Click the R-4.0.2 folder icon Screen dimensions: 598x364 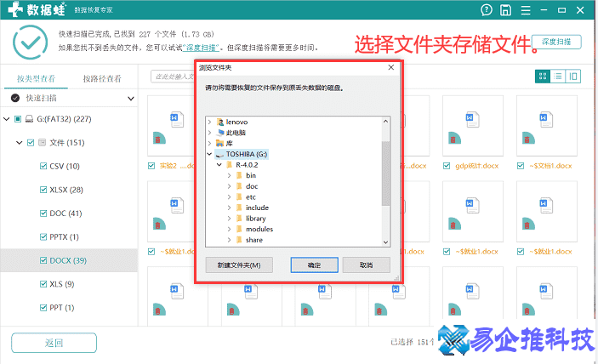229,165
